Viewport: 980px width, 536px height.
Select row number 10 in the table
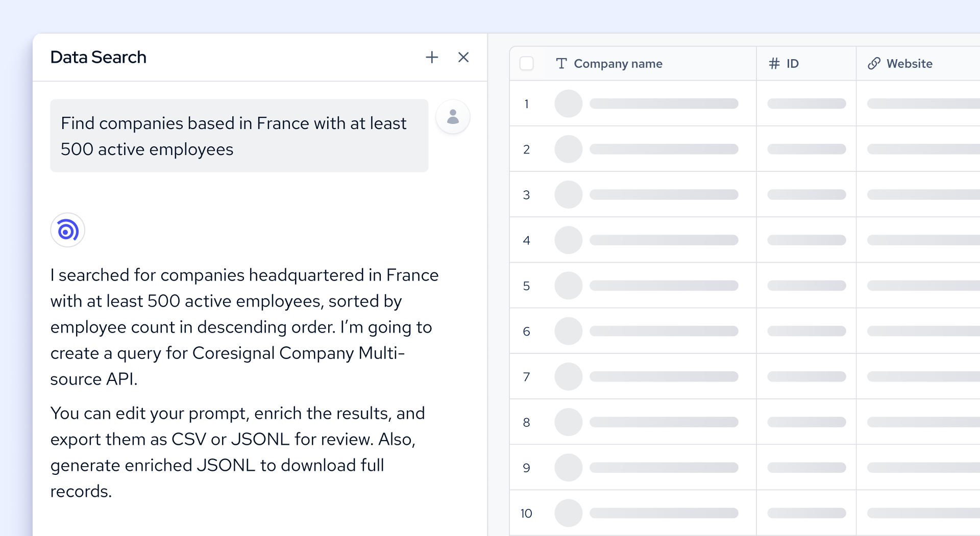point(526,514)
